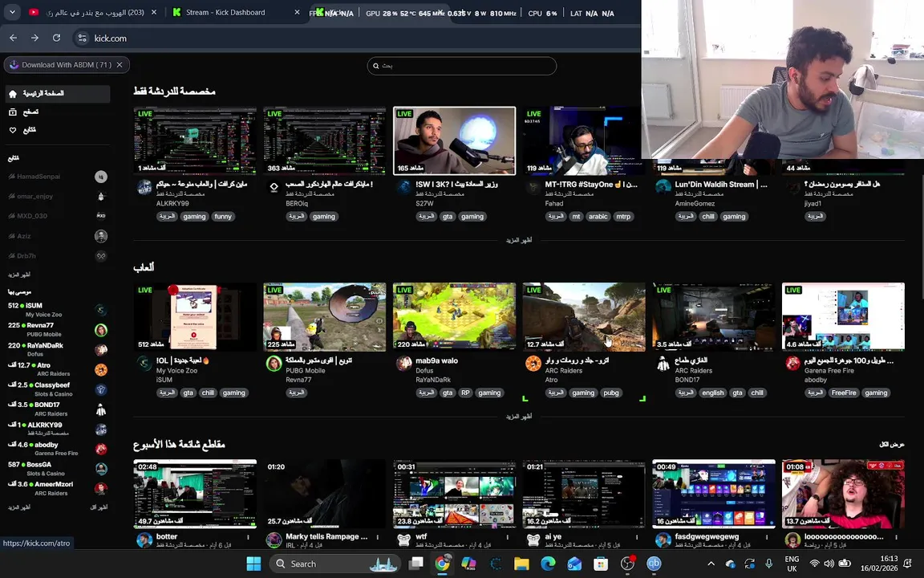Screen dimensions: 924x578
Task: Click the HamadSenpai avatar in sidebar
Action: (101, 177)
